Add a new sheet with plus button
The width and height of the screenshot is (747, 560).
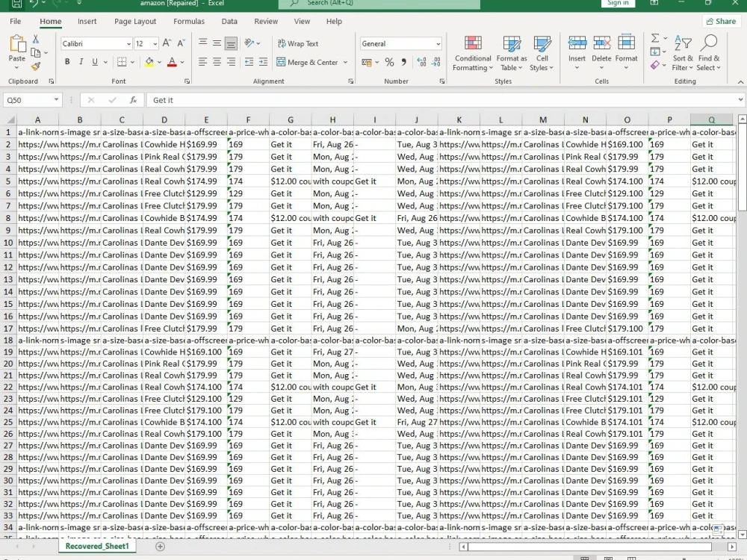[x=160, y=547]
